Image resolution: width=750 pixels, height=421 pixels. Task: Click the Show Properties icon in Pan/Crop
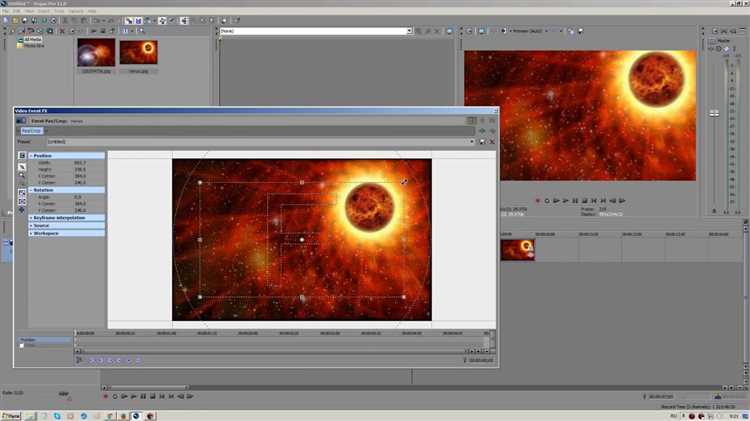[22, 156]
